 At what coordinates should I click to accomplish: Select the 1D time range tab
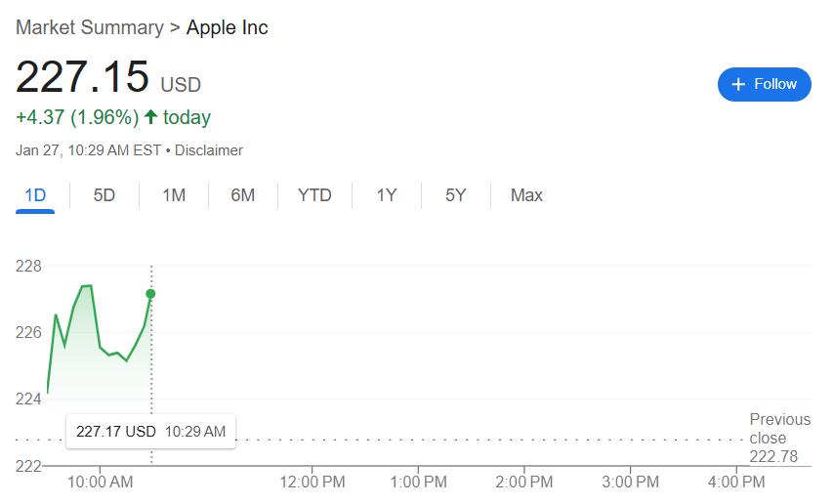point(35,195)
